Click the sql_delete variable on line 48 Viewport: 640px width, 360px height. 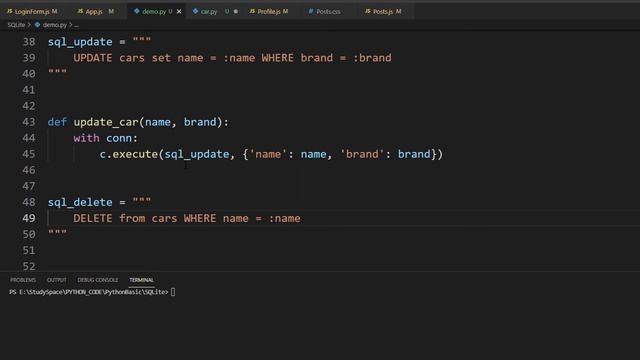(x=80, y=202)
